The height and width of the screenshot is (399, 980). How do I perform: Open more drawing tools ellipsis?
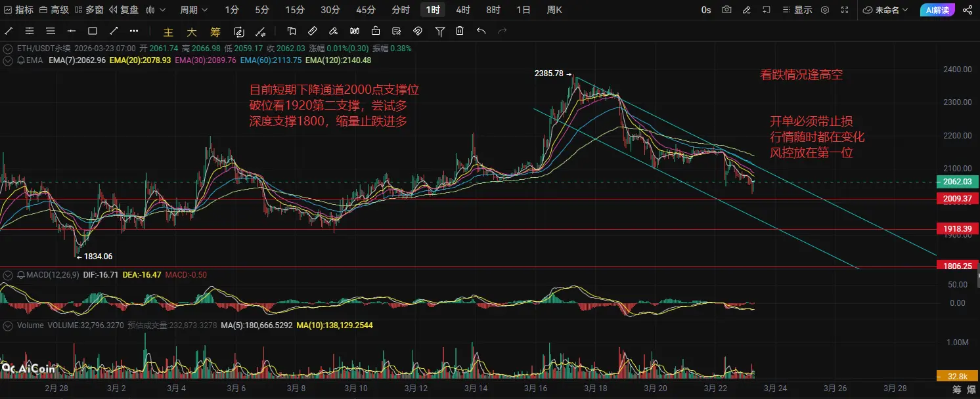click(134, 31)
